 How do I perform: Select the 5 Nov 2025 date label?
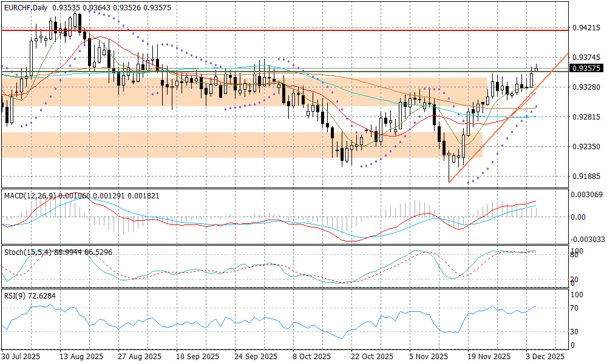click(429, 356)
